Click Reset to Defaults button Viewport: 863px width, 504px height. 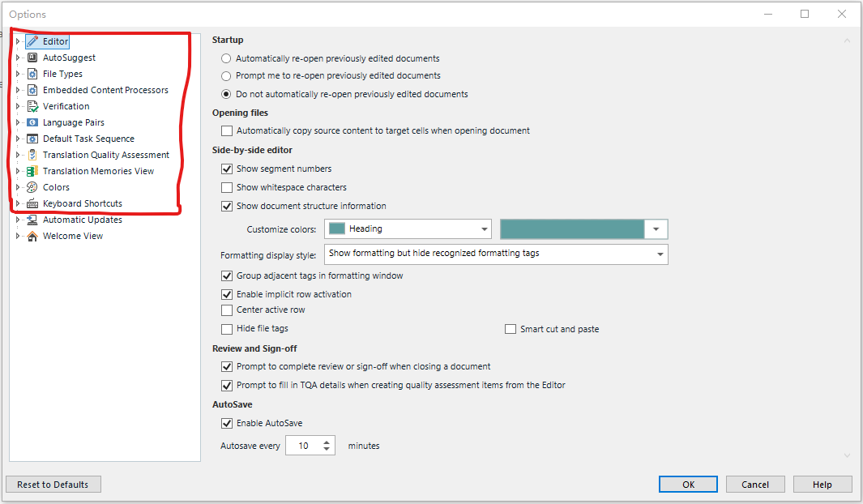tap(53, 485)
